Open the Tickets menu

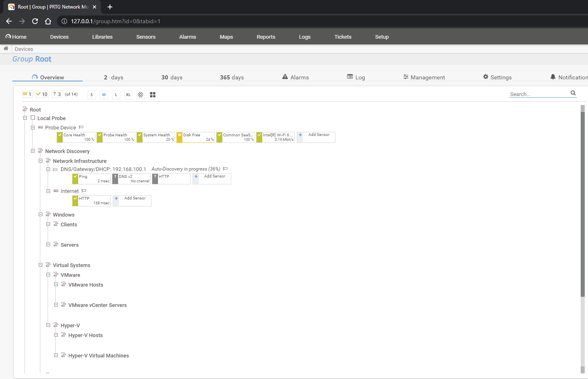343,37
